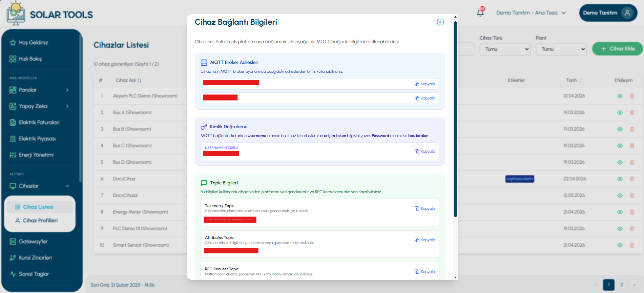This screenshot has width=644, height=293.
Task: Click the dialog vertical scrollbar
Action: pos(455,119)
